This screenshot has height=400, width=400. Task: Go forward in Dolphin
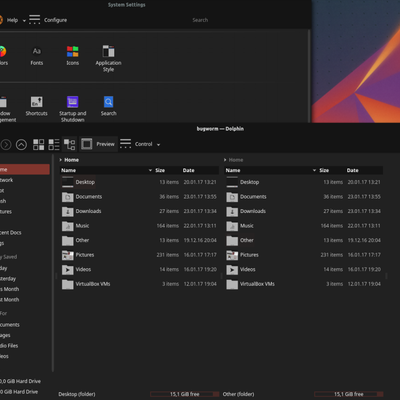[6, 145]
